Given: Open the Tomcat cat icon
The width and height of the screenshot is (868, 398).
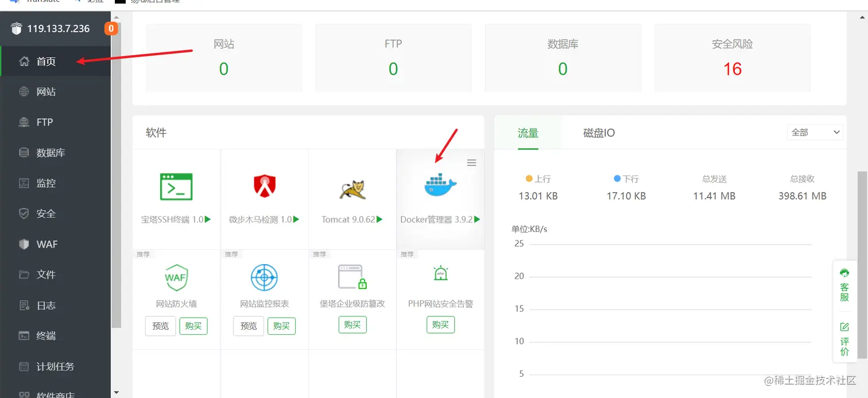Looking at the screenshot, I should click(x=352, y=188).
